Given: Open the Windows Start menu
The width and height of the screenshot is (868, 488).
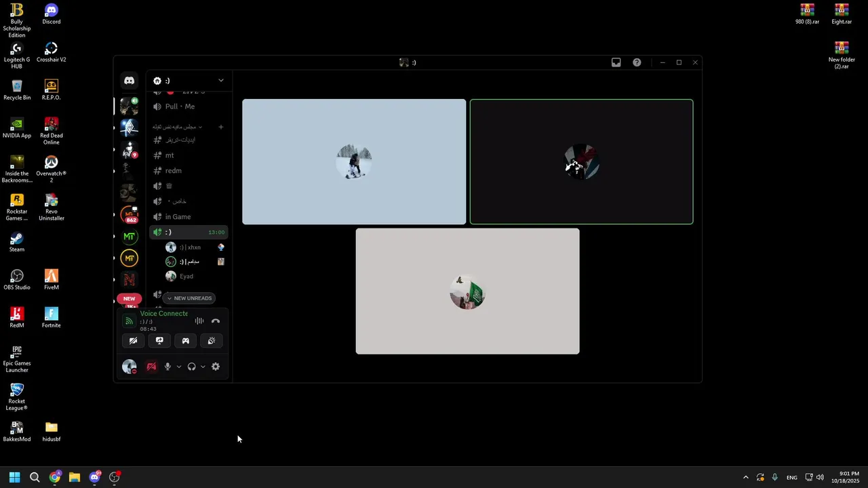Looking at the screenshot, I should (15, 477).
